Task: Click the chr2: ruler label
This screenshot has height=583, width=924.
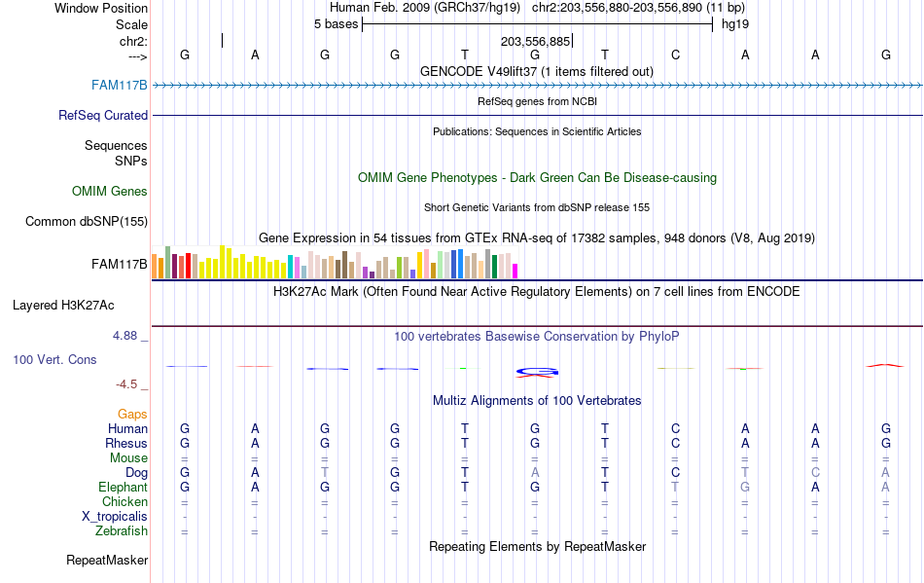Action: pos(133,41)
